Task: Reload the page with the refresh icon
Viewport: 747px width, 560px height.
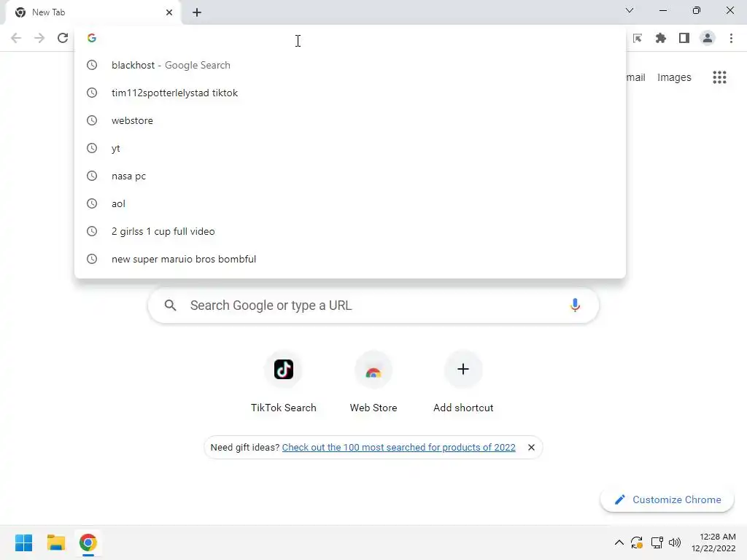Action: click(x=63, y=38)
